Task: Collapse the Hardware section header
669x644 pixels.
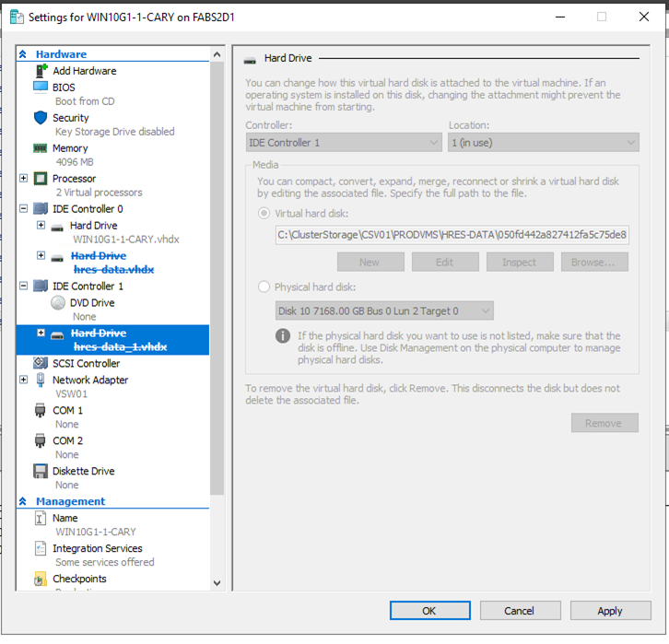Action: pyautogui.click(x=24, y=54)
